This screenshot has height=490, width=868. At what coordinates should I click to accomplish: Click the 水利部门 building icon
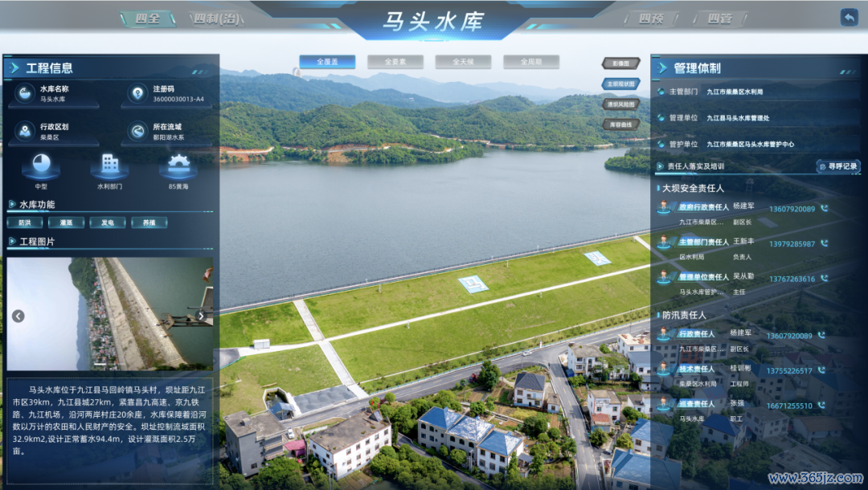(109, 165)
